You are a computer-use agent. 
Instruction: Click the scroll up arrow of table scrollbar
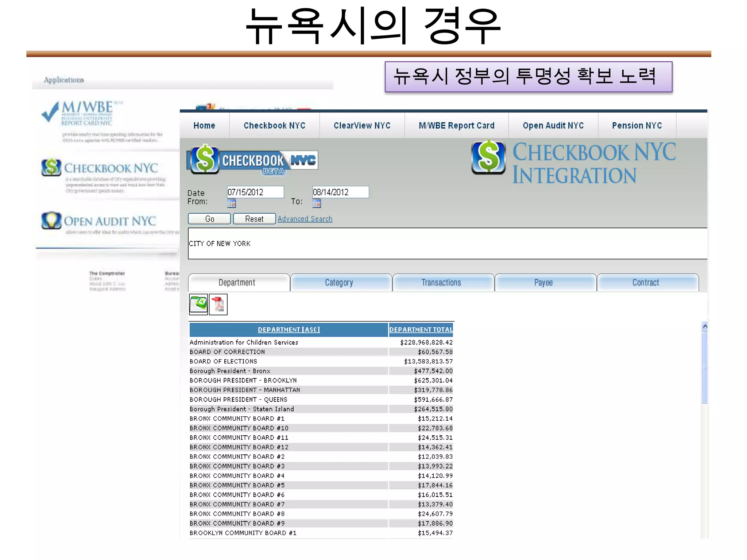pyautogui.click(x=705, y=327)
